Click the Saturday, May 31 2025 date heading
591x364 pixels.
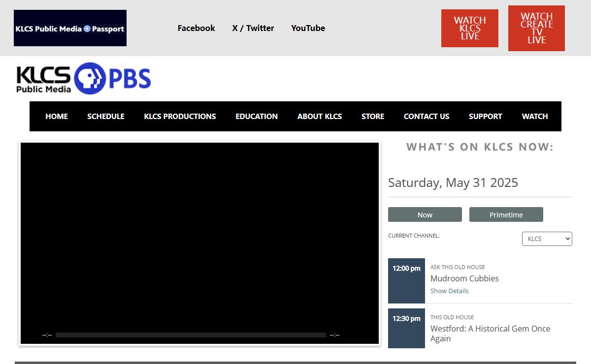click(453, 182)
